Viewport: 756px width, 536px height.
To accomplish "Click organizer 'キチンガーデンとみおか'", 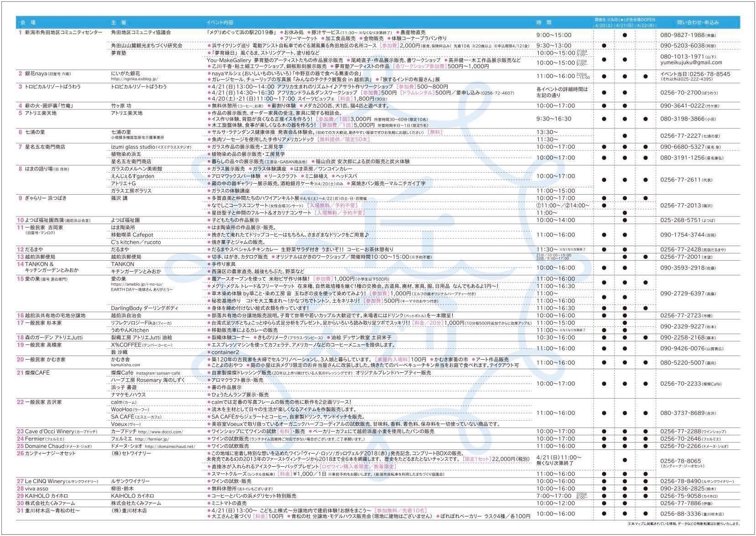I will tap(136, 271).
